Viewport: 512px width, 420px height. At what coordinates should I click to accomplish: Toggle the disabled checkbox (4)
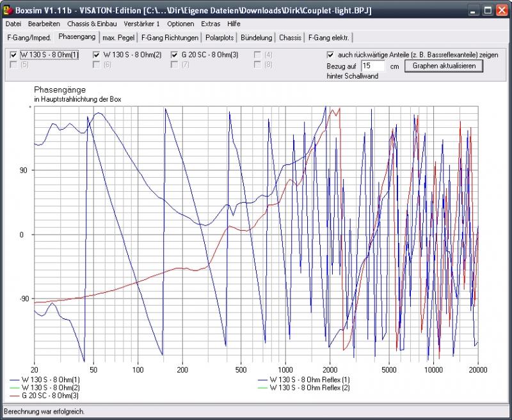pyautogui.click(x=257, y=55)
